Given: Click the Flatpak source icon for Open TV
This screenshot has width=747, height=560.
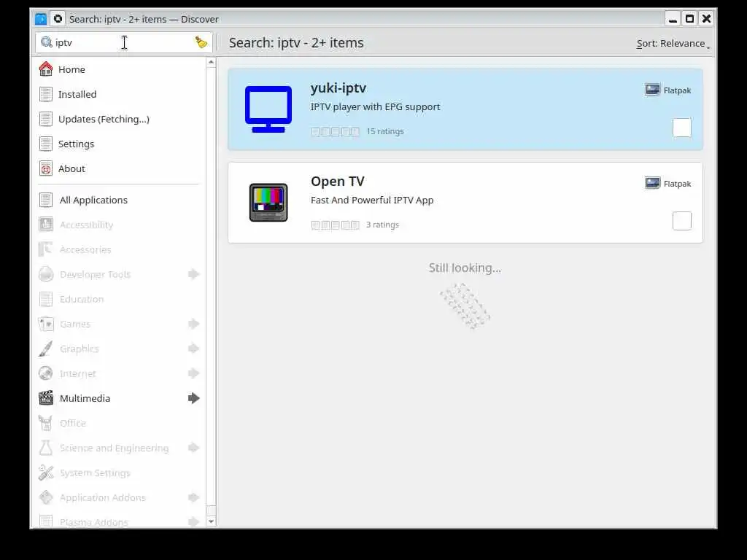Looking at the screenshot, I should click(652, 183).
